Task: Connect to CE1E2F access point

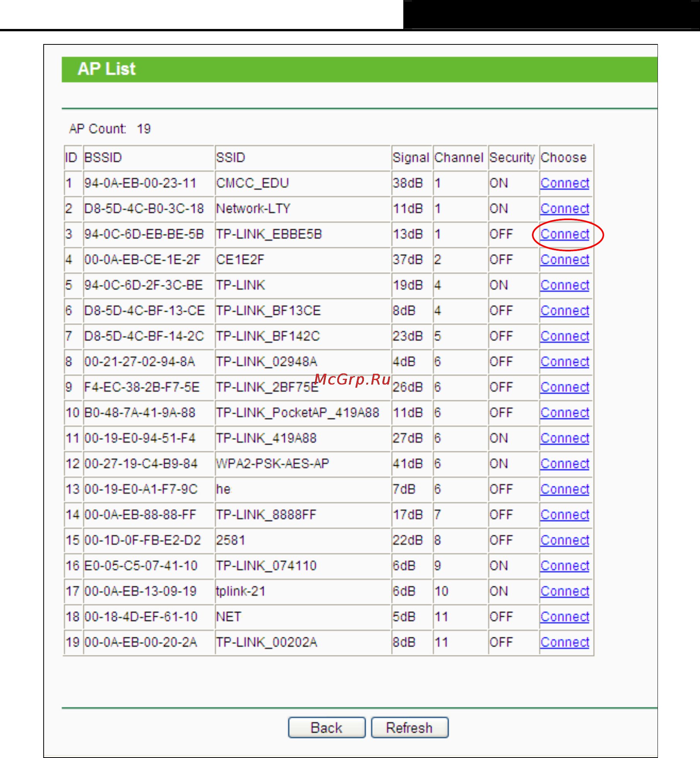Action: [x=565, y=259]
